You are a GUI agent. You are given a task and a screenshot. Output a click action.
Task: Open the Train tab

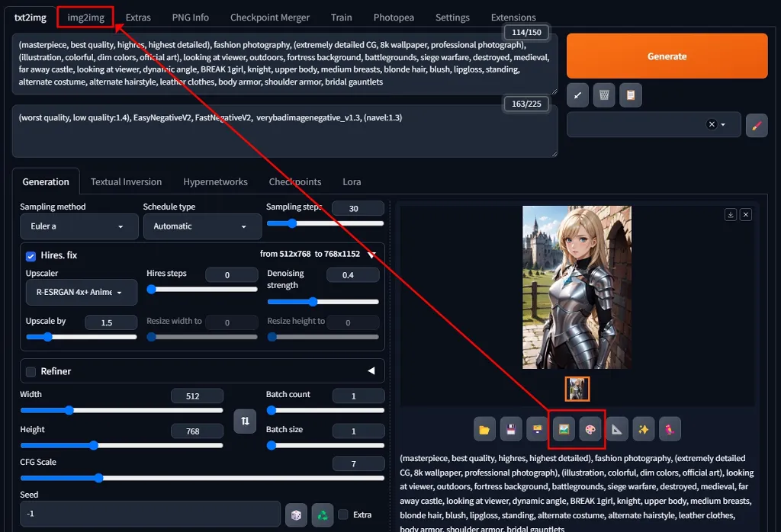coord(341,18)
